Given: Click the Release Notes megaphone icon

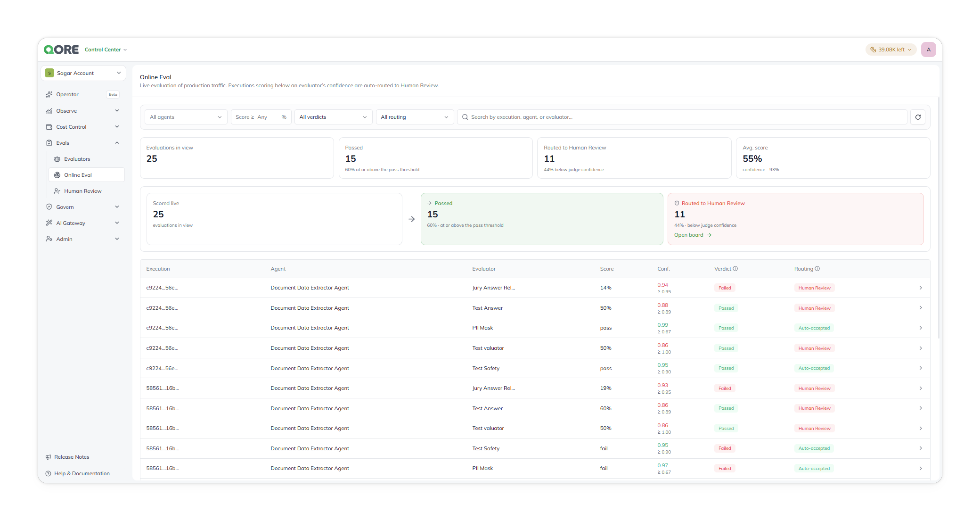Looking at the screenshot, I should click(49, 457).
